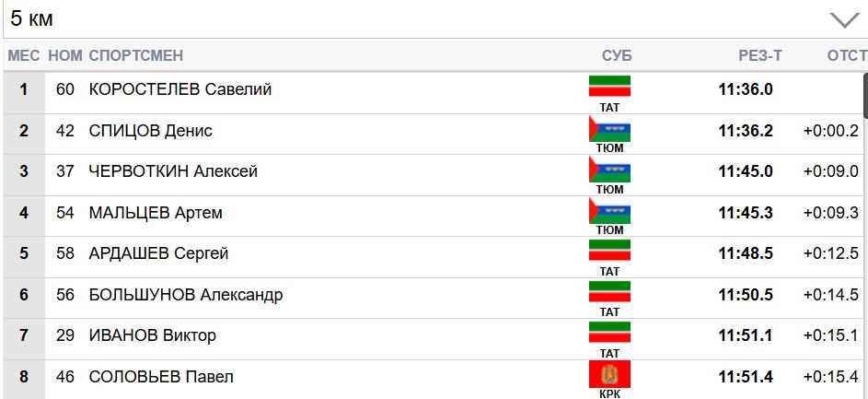868x399 pixels.
Task: Click Tatarstan flag beside Большунов Александр
Action: pos(609,292)
